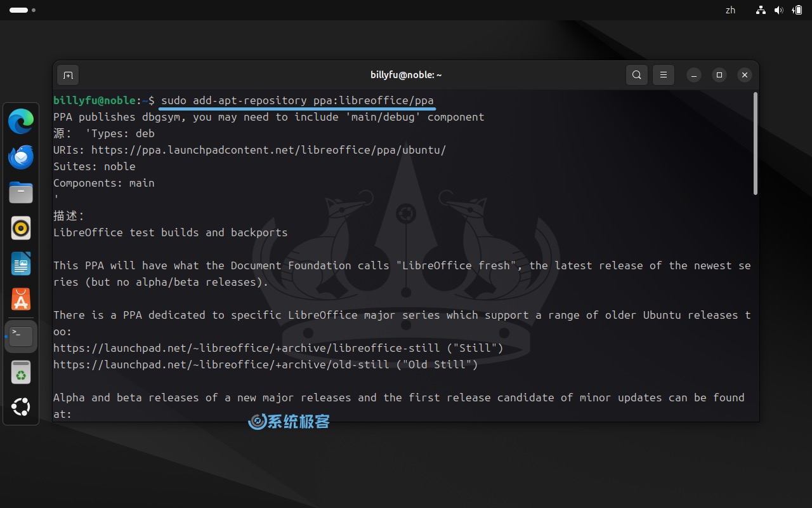Click the terminal vertical scrollbar
The image size is (812, 508).
pyautogui.click(x=755, y=144)
